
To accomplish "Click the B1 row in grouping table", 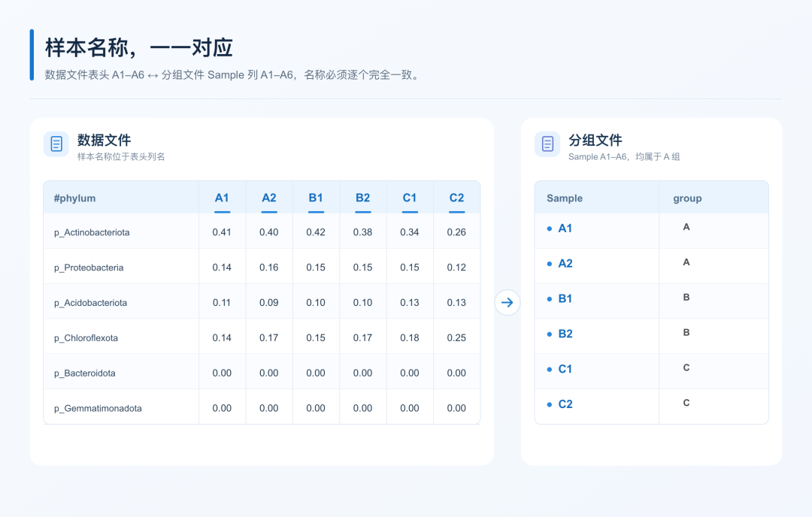I will pos(651,301).
